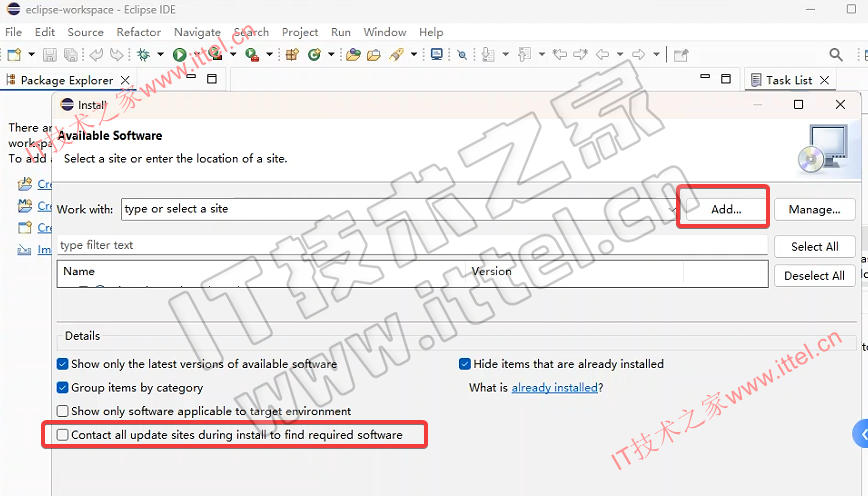Check Contact all update sites during install
The image size is (868, 496).
tap(63, 435)
